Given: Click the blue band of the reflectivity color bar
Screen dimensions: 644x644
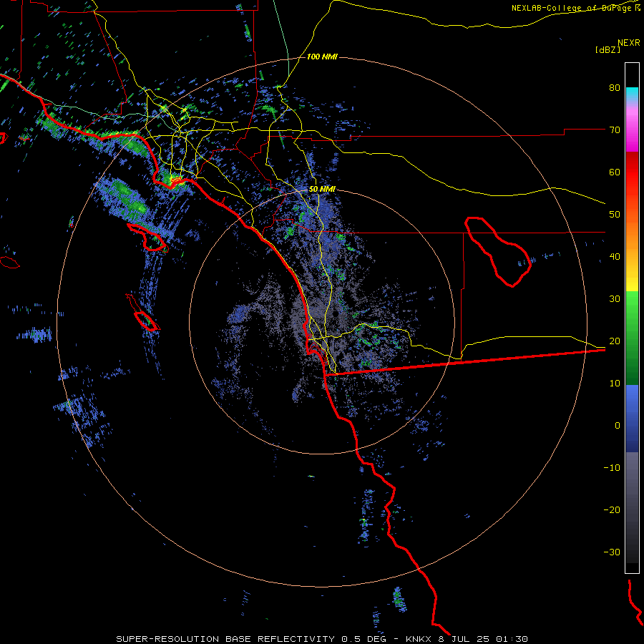Looking at the screenshot, I should [x=632, y=419].
